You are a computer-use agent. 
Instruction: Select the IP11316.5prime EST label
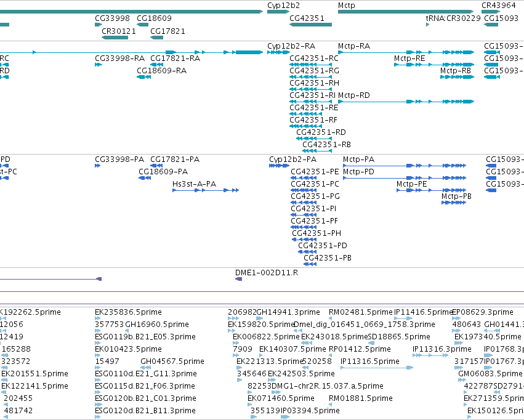point(370,362)
